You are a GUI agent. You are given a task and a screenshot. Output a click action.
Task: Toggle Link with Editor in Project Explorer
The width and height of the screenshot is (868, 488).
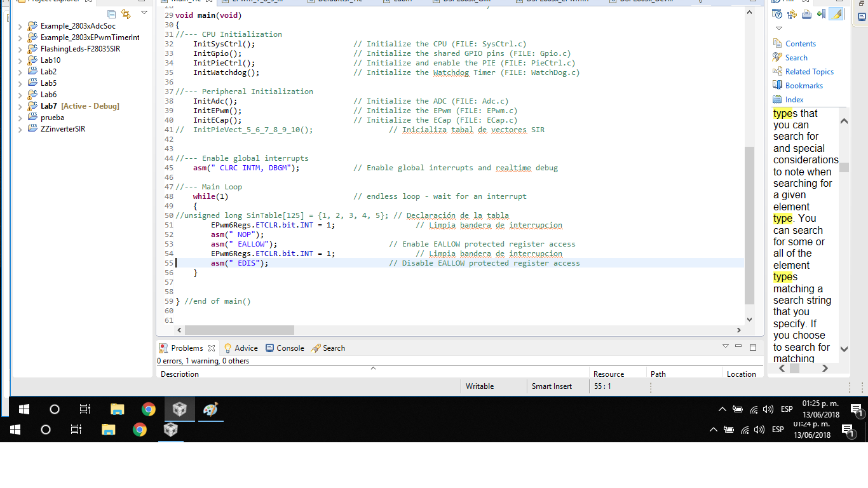click(x=126, y=14)
